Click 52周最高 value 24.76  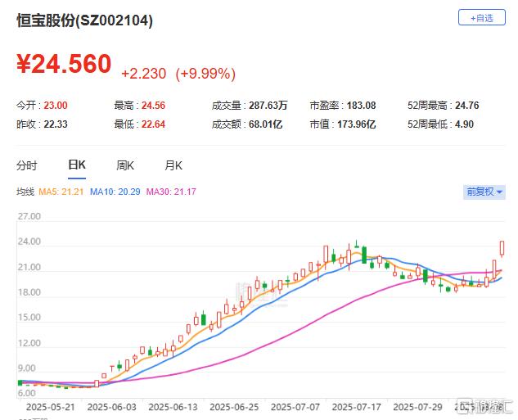467,106
